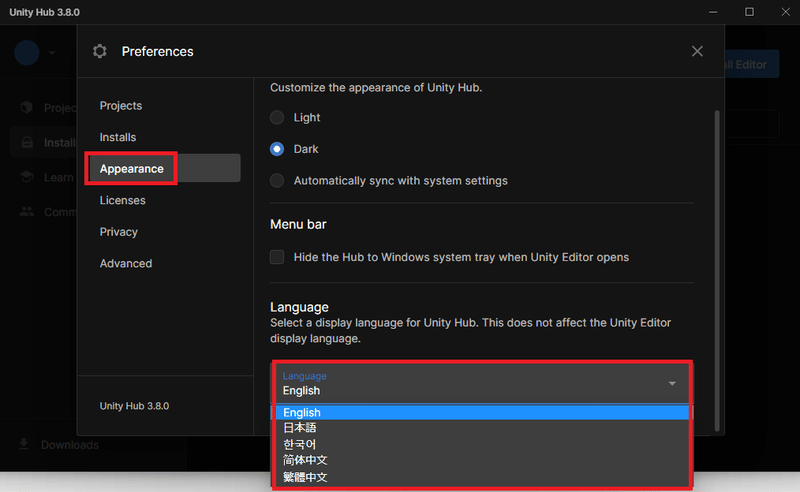Choose 简体中文 in the language list
The image size is (800, 492).
482,460
